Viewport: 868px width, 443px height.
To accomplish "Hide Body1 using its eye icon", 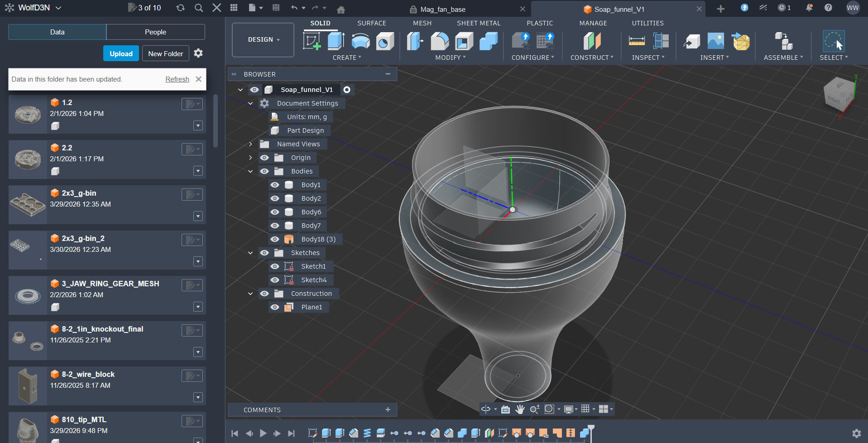I will [275, 185].
